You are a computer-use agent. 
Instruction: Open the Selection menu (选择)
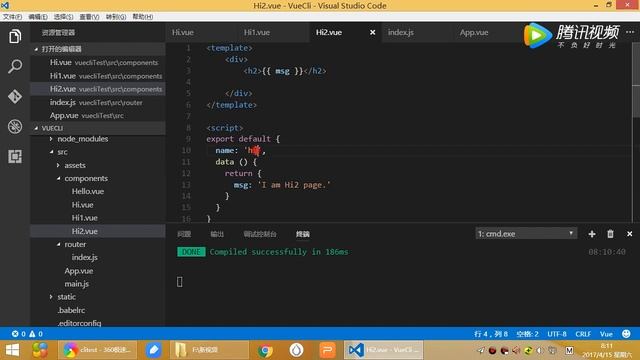(63, 17)
